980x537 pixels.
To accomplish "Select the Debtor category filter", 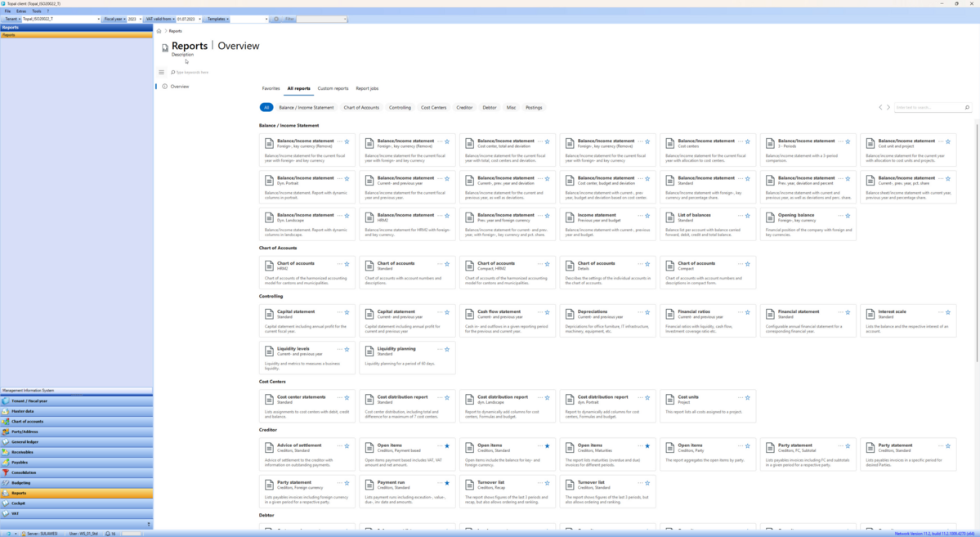I will (489, 108).
